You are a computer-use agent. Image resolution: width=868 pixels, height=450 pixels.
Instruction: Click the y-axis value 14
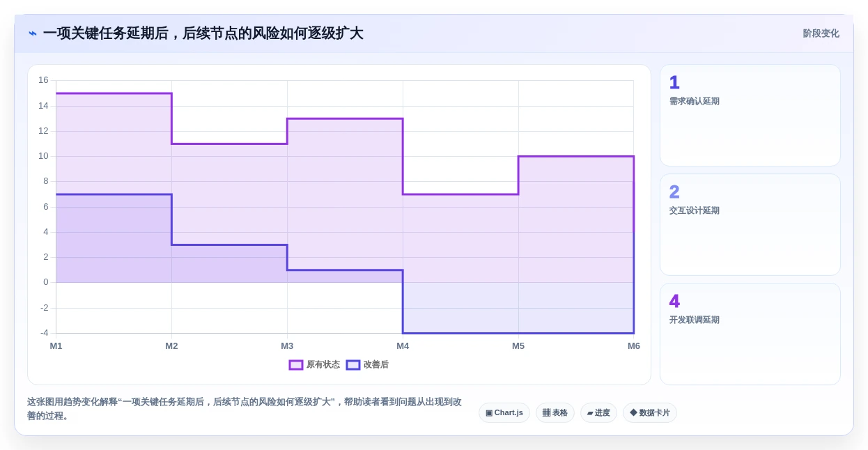(x=43, y=106)
